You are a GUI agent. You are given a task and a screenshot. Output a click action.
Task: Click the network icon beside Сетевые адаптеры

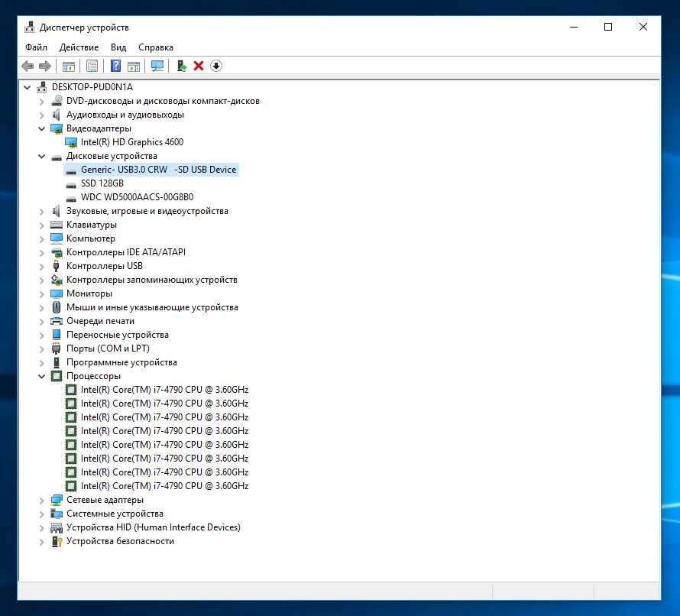pyautogui.click(x=57, y=500)
